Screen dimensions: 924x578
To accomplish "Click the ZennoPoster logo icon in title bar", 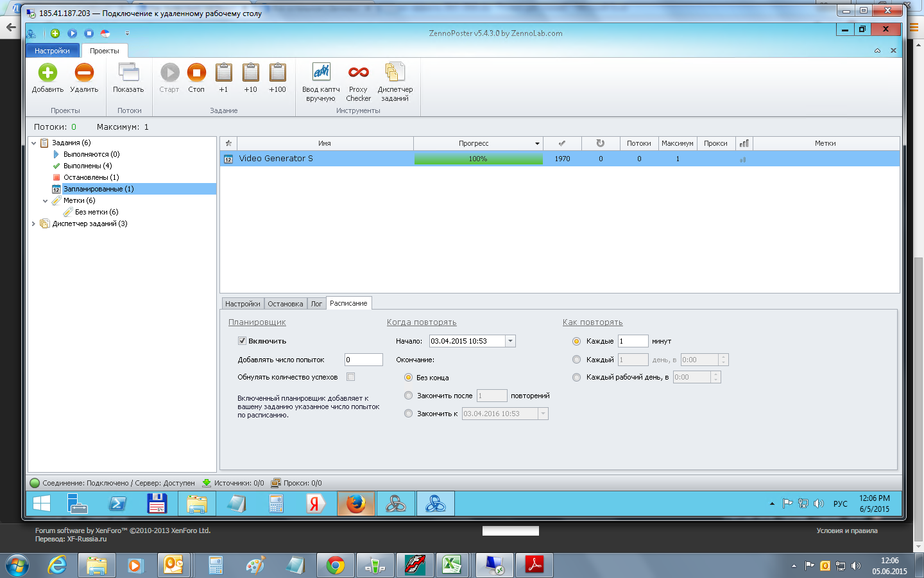I will pyautogui.click(x=31, y=33).
